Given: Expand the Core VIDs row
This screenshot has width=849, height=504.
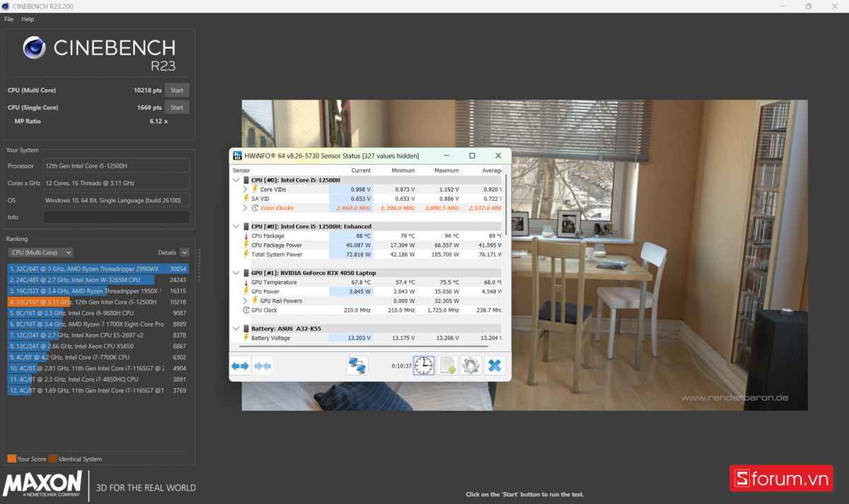Looking at the screenshot, I should tap(246, 189).
